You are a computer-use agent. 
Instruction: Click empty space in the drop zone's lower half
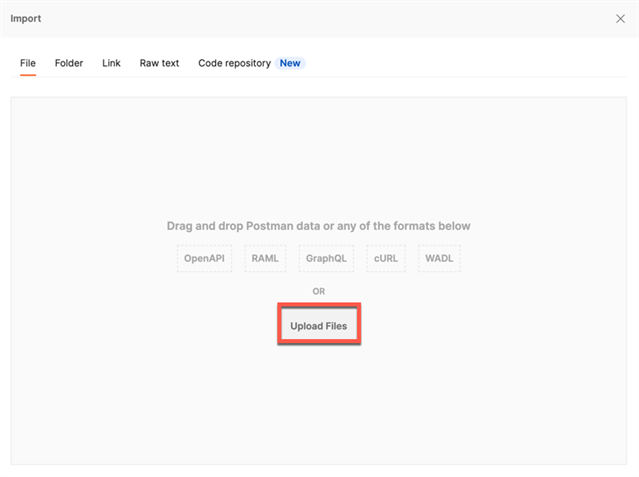tap(319, 410)
